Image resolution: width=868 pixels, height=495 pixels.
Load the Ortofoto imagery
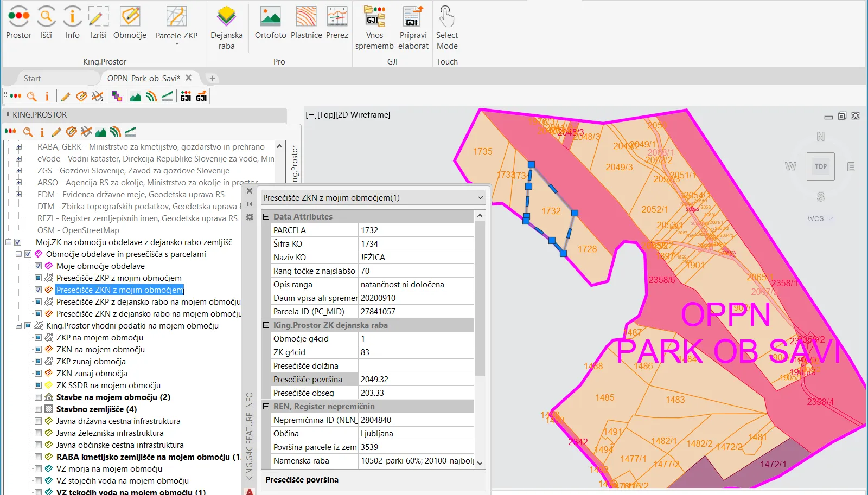click(270, 17)
